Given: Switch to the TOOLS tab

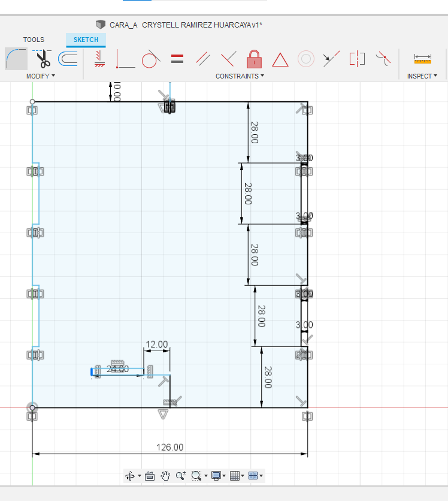Looking at the screenshot, I should (34, 40).
